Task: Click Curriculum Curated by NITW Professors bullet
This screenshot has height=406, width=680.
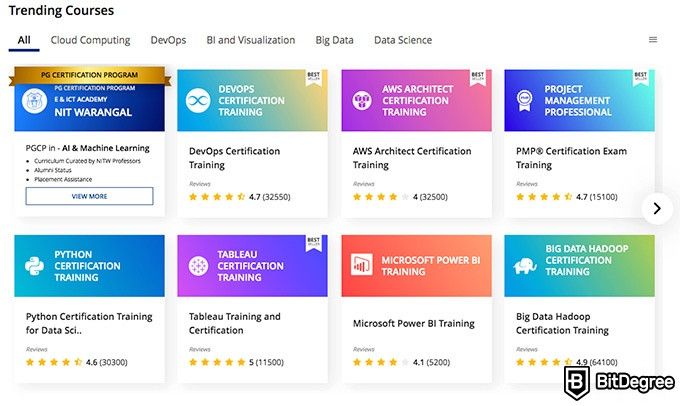Action: click(87, 161)
